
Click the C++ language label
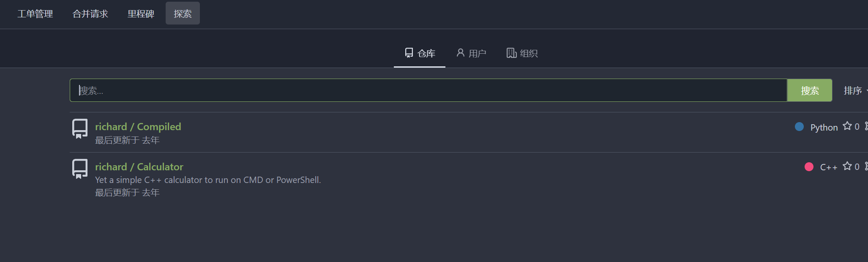[828, 167]
